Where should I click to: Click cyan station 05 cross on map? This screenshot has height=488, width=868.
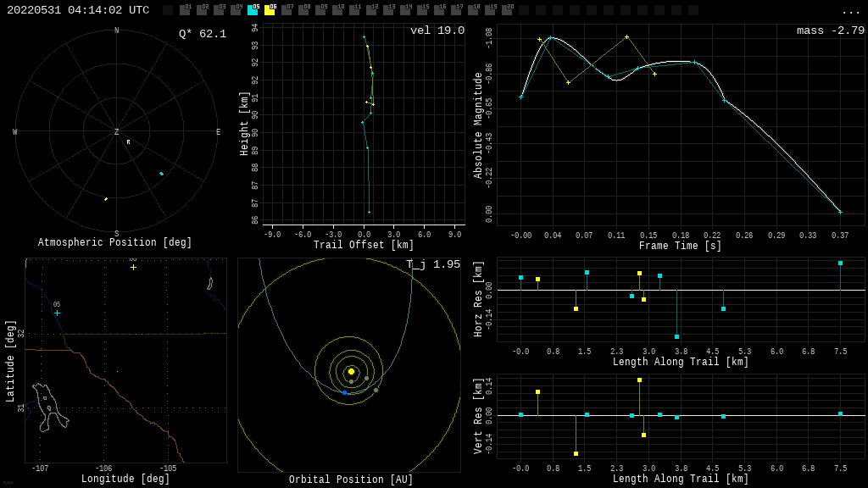tap(57, 313)
